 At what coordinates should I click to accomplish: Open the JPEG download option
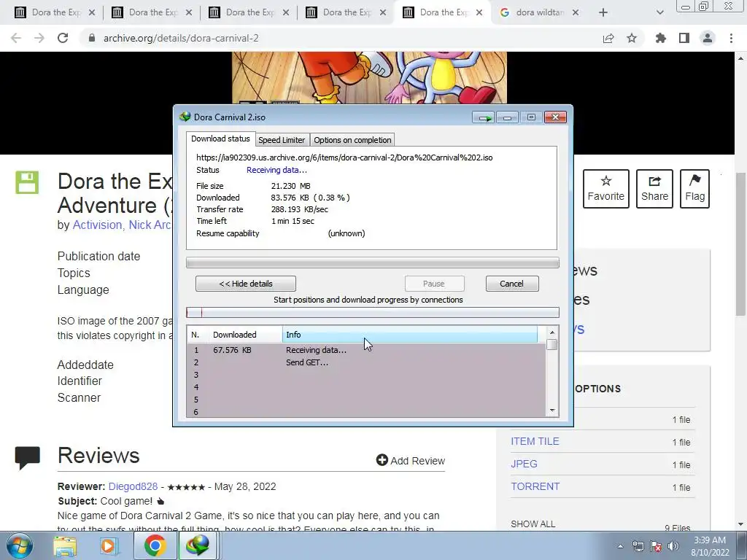pos(524,464)
